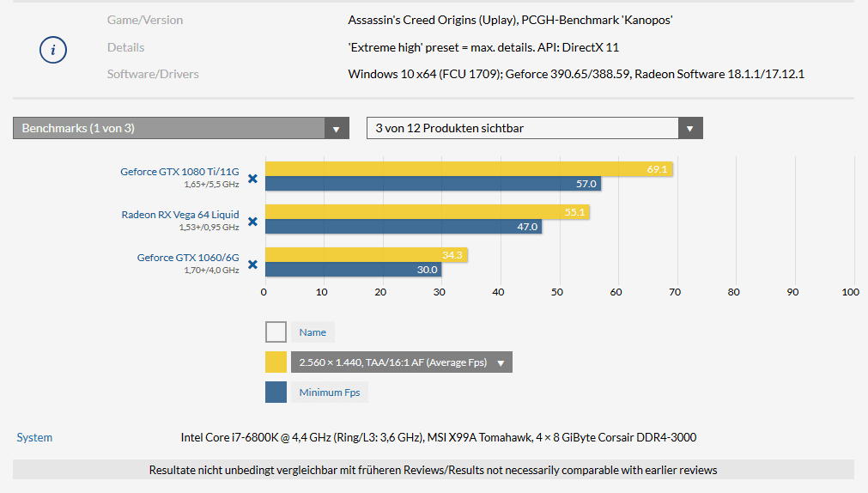868x493 pixels.
Task: Click the blue Minimum Fps swatch
Action: [276, 393]
